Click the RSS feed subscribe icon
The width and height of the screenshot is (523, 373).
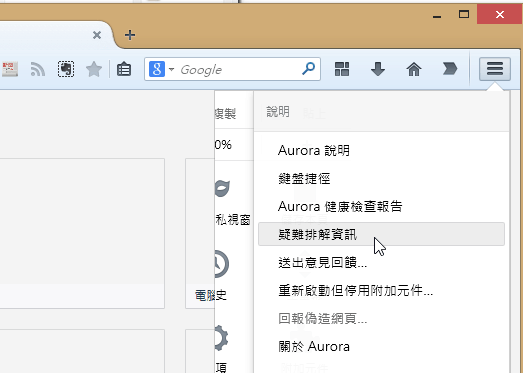38,69
